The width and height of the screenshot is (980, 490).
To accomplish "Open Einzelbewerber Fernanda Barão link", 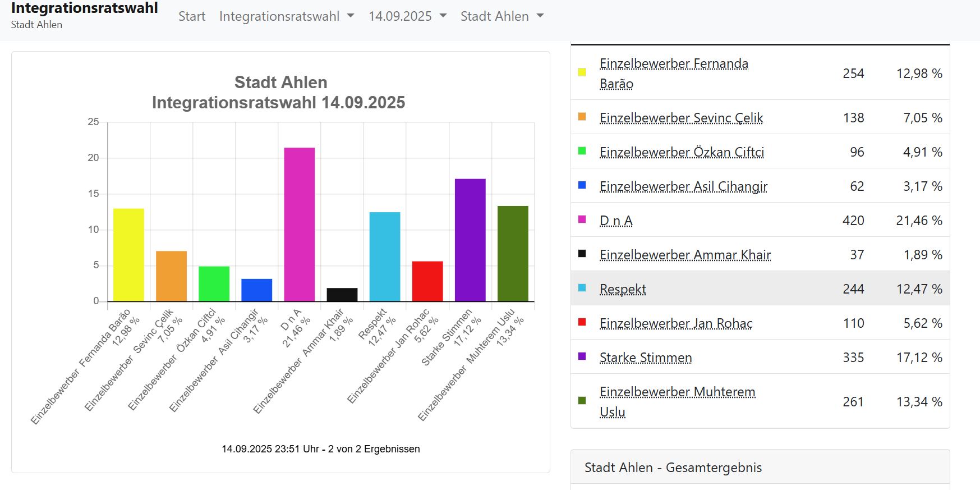I will pos(673,64).
